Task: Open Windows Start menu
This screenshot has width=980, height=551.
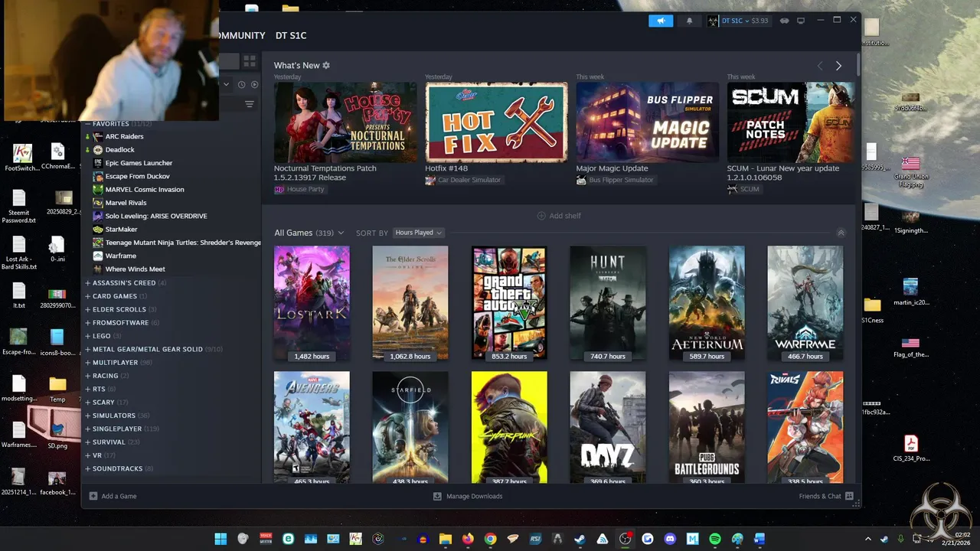Action: 220,539
